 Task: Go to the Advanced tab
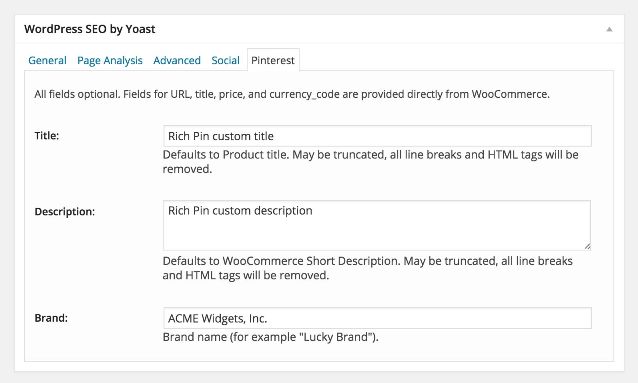pyautogui.click(x=177, y=60)
